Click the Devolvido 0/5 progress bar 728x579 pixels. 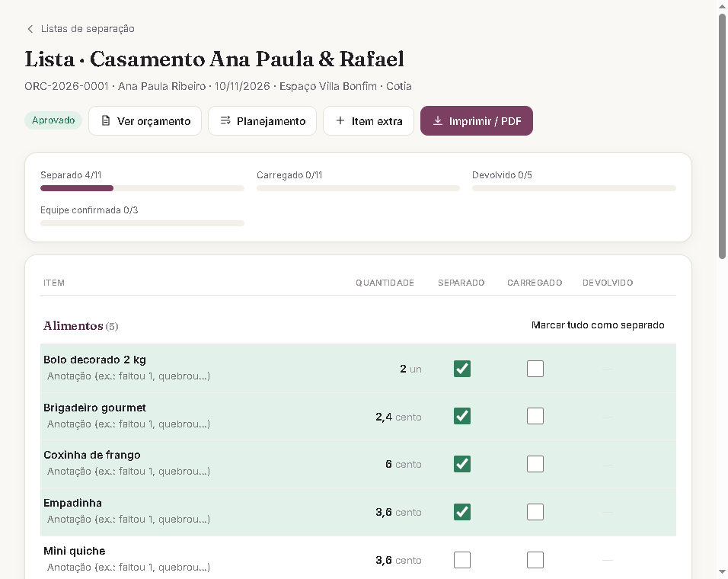click(x=574, y=188)
